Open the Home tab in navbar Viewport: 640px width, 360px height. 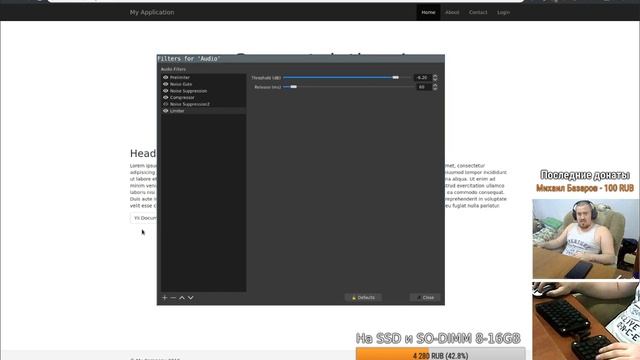click(x=428, y=12)
